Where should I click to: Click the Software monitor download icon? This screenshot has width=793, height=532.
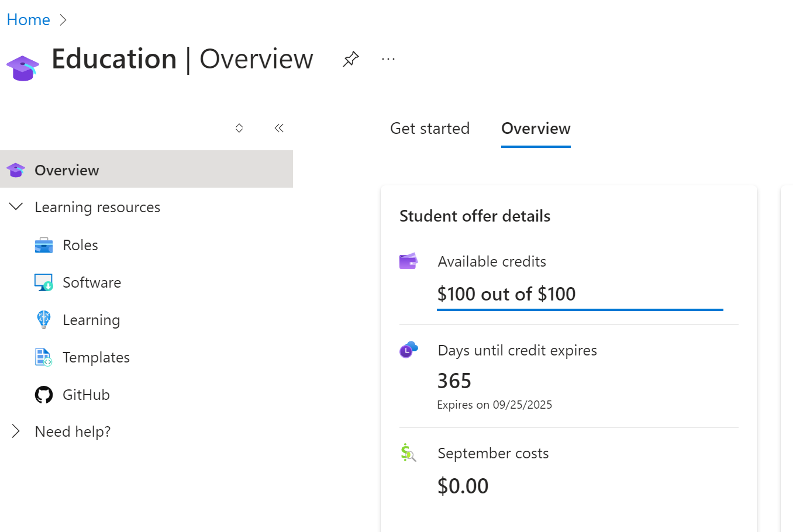pyautogui.click(x=44, y=283)
